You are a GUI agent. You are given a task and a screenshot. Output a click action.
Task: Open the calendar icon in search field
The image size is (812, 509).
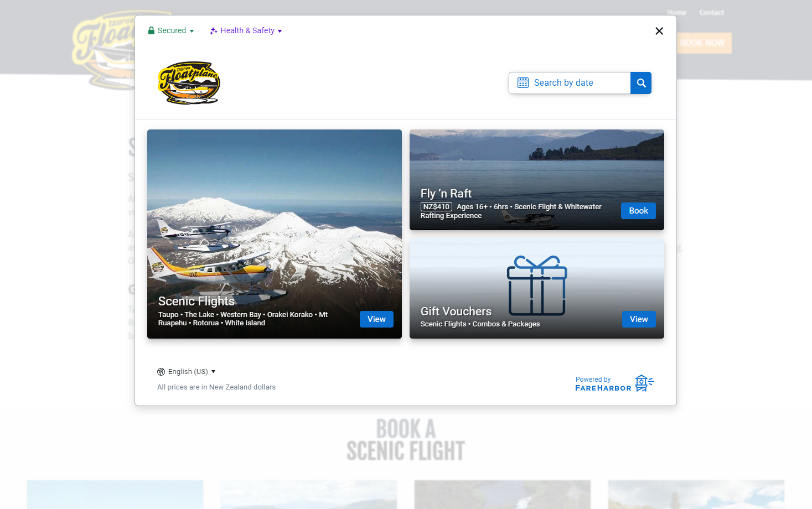click(523, 82)
